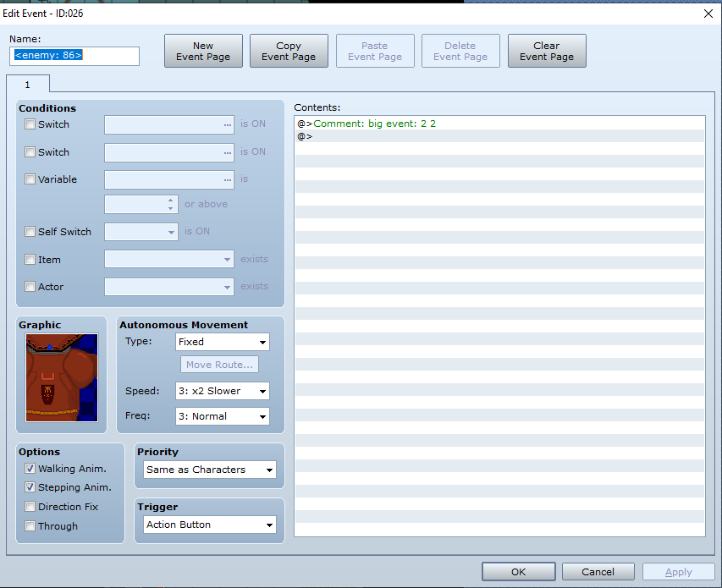Open the Item exists dropdown
The height and width of the screenshot is (588, 722).
click(x=169, y=259)
